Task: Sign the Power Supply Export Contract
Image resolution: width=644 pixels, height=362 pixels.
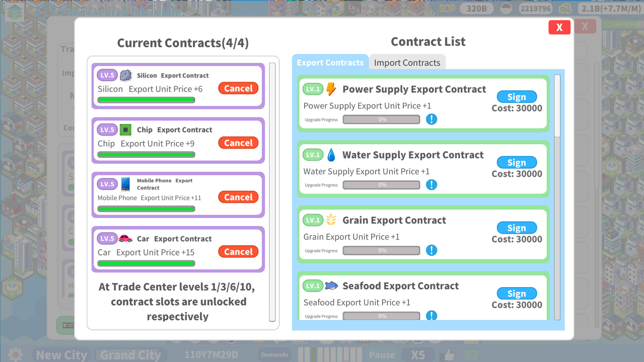Action: (517, 97)
